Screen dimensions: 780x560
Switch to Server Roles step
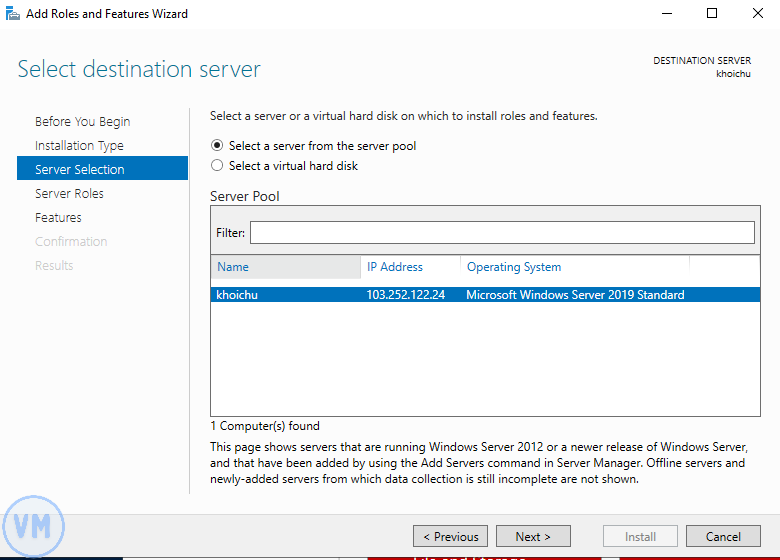(x=69, y=194)
